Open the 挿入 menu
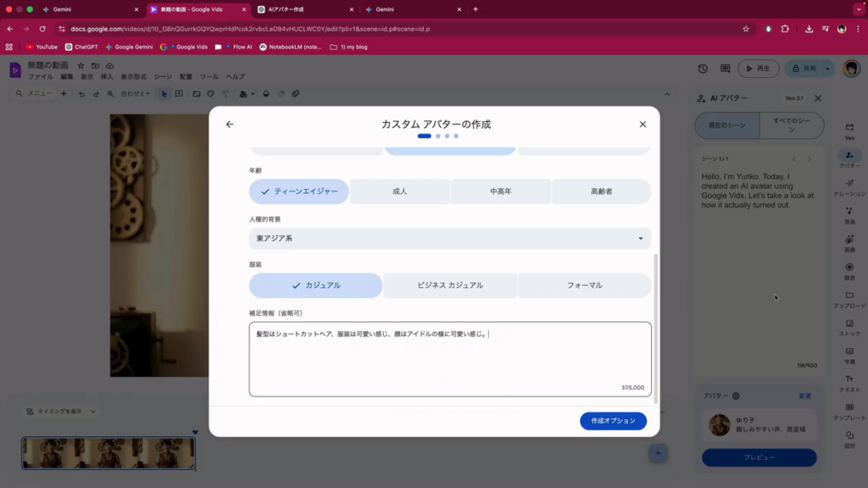The image size is (868, 488). tap(107, 77)
